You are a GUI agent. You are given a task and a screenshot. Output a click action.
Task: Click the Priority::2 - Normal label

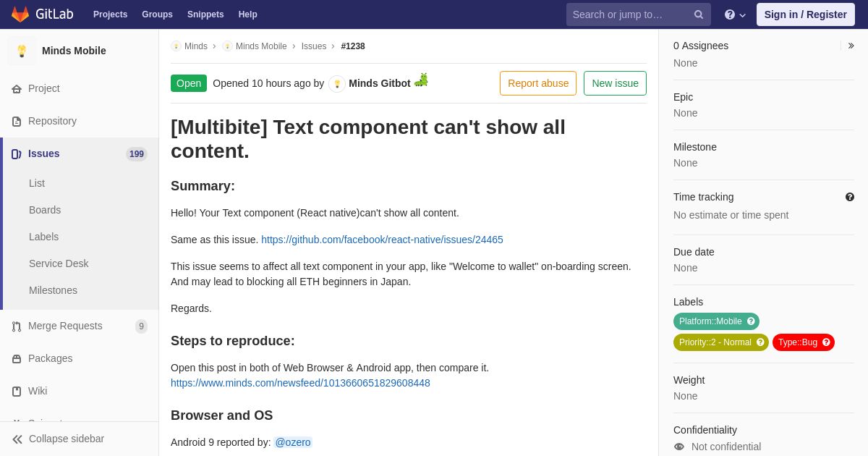(x=715, y=342)
